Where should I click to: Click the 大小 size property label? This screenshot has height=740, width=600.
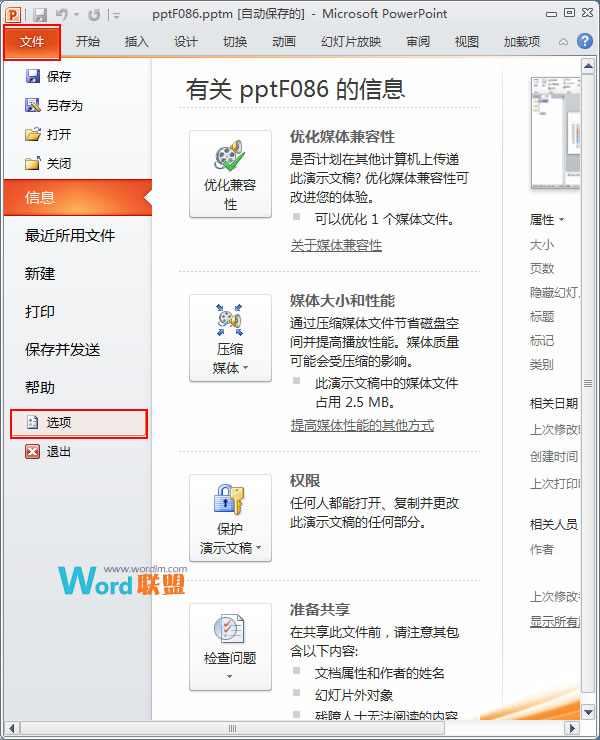542,244
